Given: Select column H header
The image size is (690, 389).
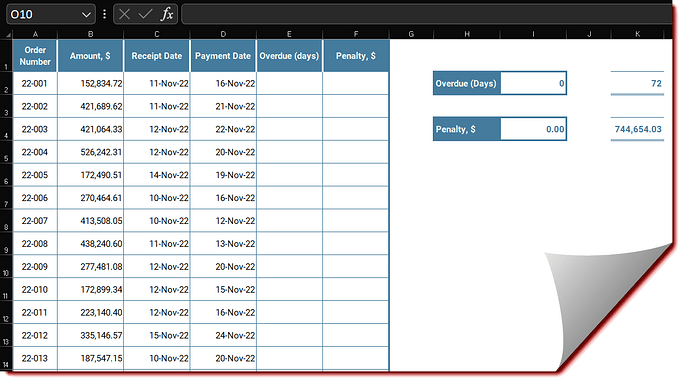Looking at the screenshot, I should pos(466,34).
